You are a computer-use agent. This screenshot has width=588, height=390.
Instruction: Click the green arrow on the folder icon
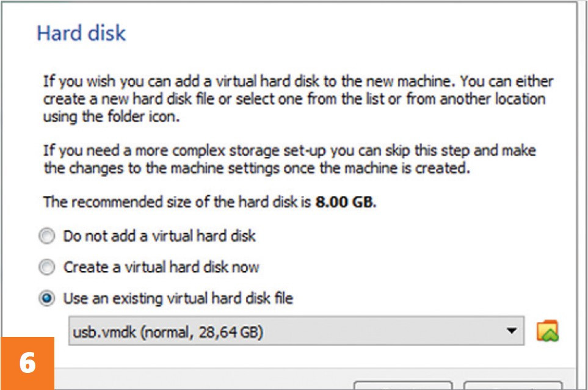point(549,334)
